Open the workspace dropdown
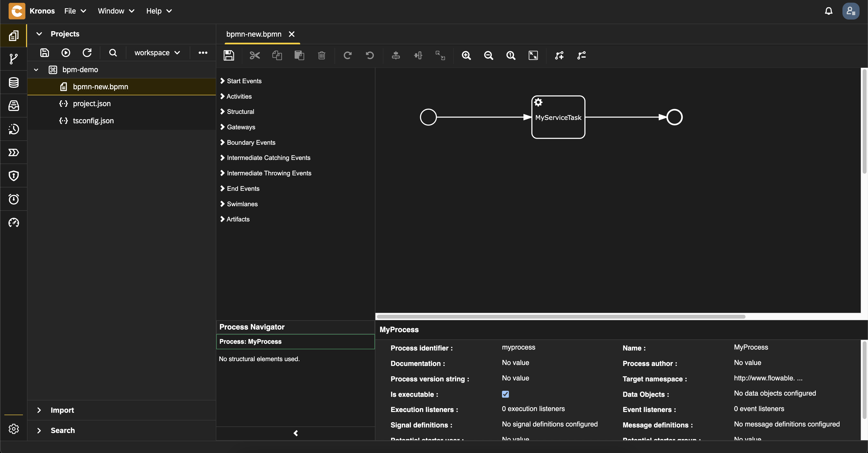This screenshot has height=453, width=868. 157,53
